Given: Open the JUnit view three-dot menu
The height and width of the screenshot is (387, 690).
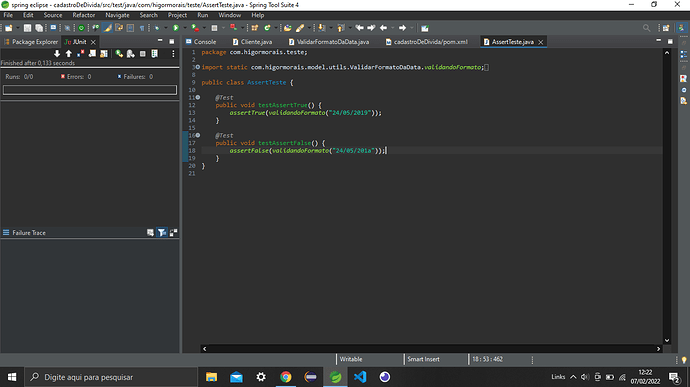Looking at the screenshot, I should click(173, 54).
